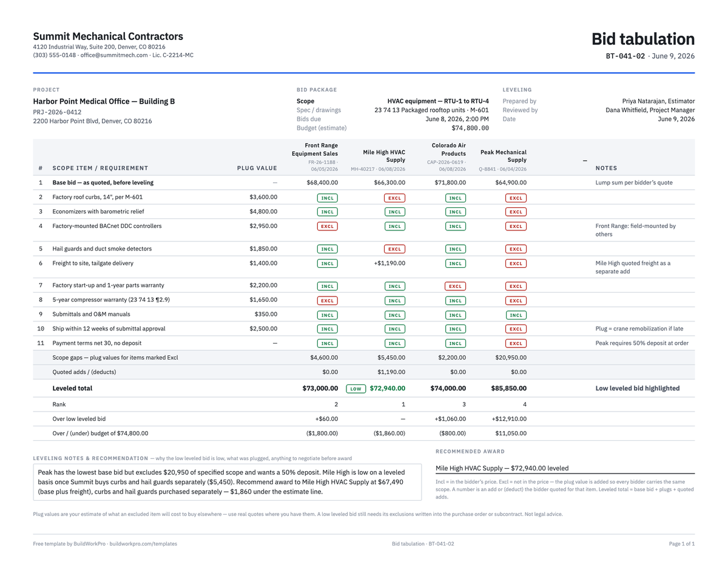
Task: Click Mile High leveled total $72,940.00
Action: tap(388, 388)
